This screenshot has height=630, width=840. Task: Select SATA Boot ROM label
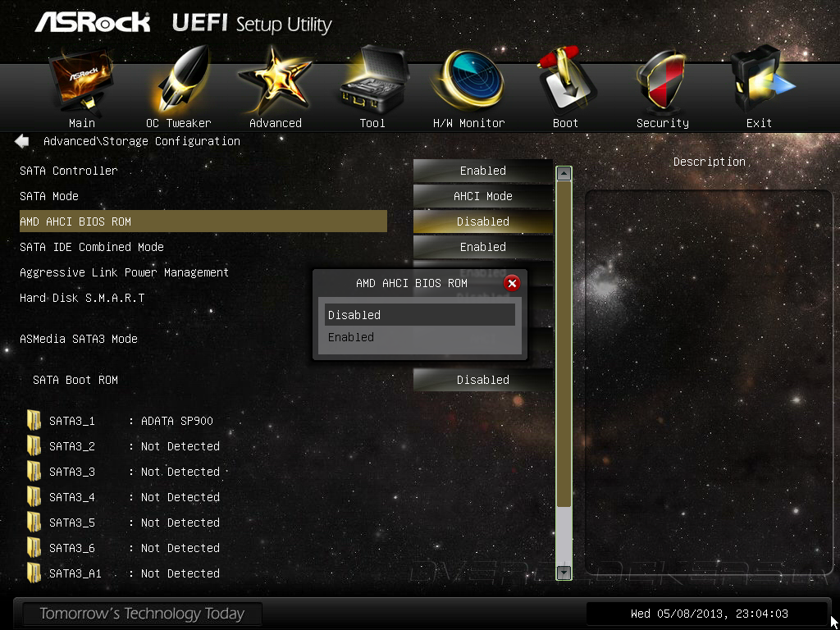tap(75, 380)
